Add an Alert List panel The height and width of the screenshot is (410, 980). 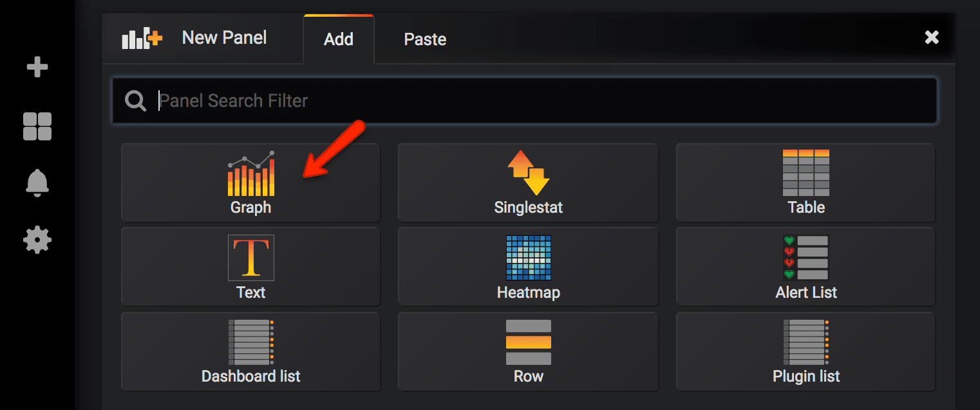805,266
